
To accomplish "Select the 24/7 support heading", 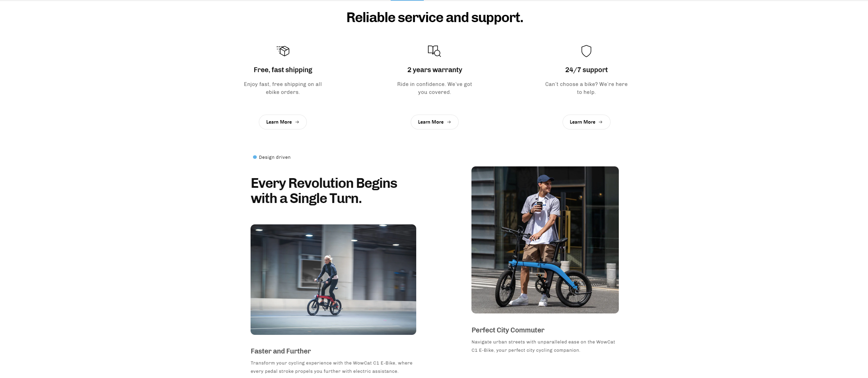I will 586,70.
